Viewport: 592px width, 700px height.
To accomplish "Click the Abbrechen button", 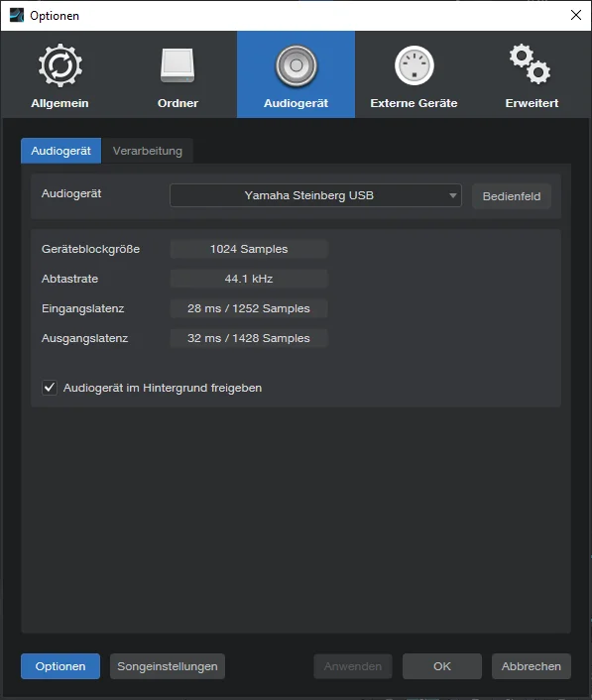I will 531,666.
